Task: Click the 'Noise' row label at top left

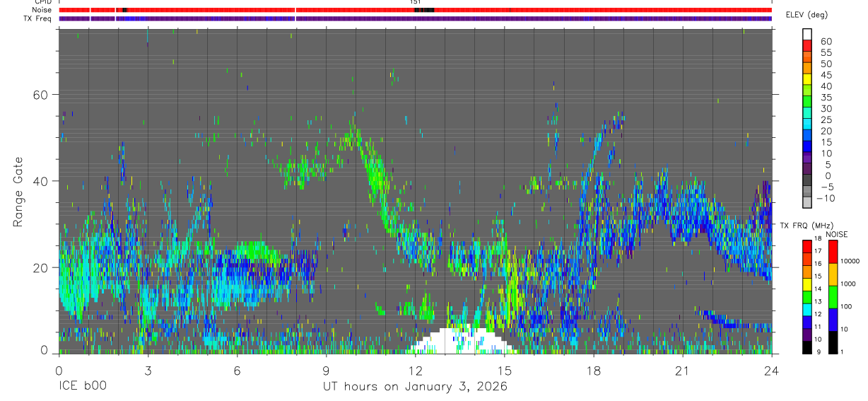Action: pyautogui.click(x=43, y=10)
